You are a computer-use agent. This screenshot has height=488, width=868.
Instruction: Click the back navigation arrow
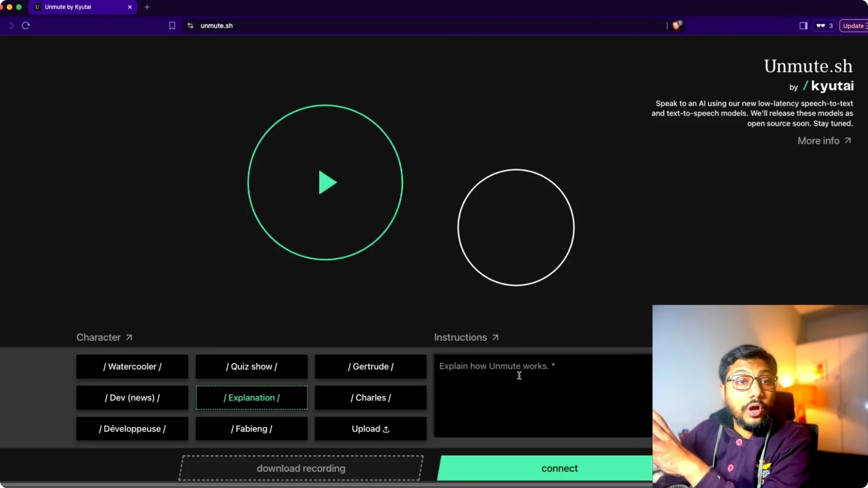[11, 25]
